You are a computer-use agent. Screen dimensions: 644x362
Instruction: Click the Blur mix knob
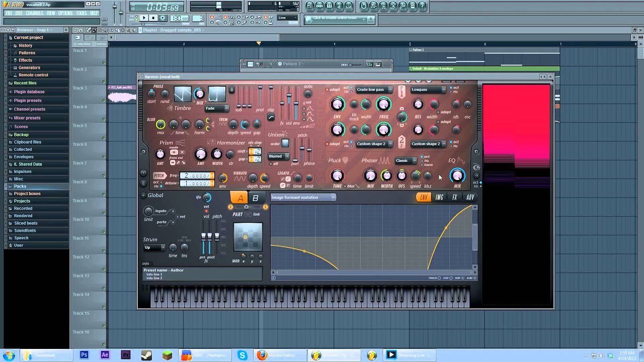point(160,124)
